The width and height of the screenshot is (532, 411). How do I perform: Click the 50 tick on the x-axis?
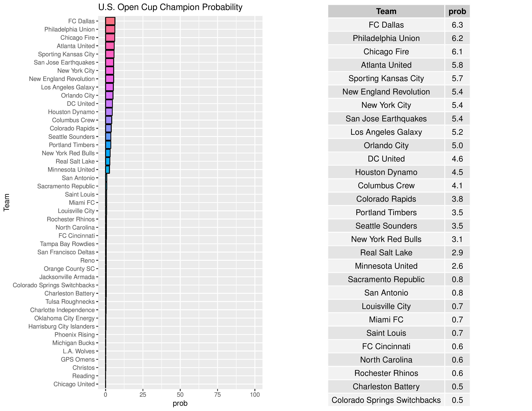[180, 394]
